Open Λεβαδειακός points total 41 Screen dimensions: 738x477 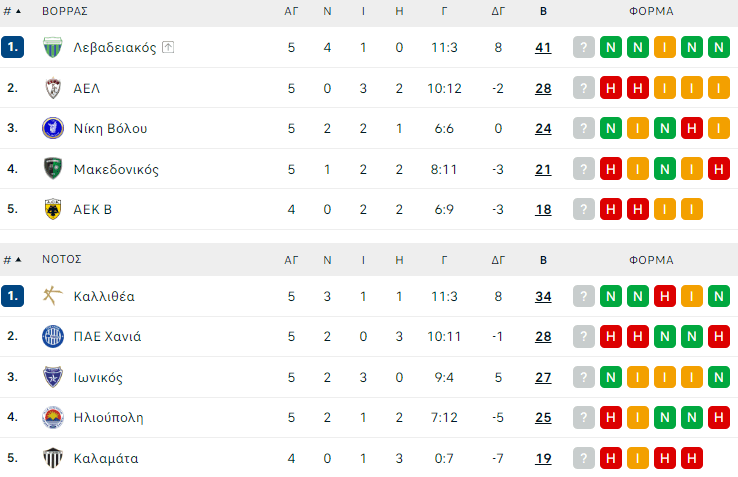[543, 47]
